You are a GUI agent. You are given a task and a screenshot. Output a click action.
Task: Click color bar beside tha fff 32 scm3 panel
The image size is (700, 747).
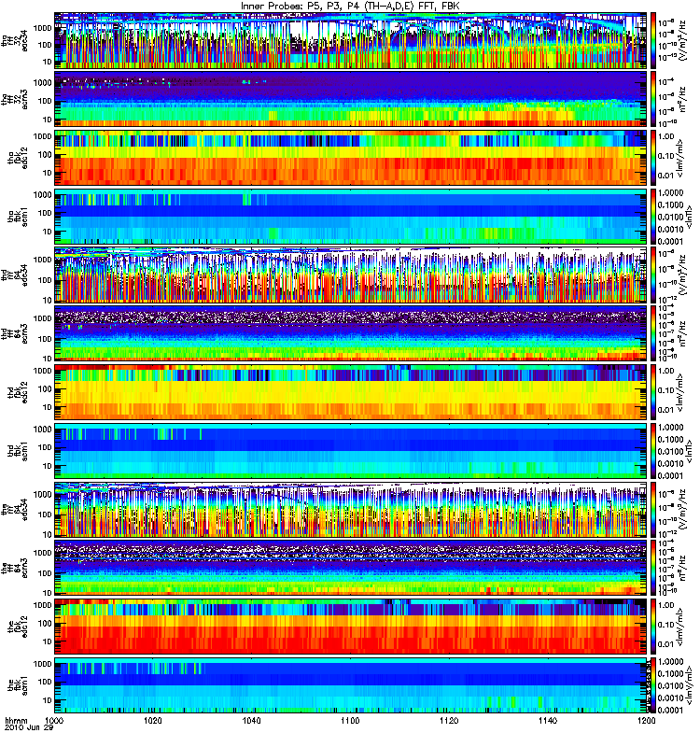pyautogui.click(x=653, y=99)
